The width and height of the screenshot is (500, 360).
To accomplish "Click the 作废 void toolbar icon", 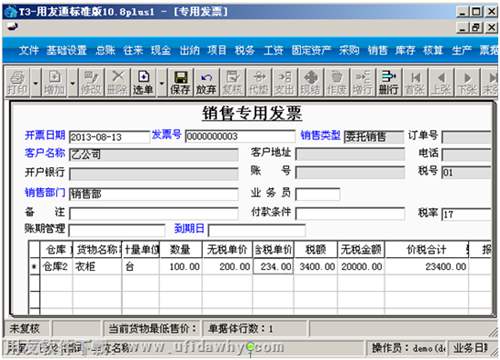I will point(336,83).
